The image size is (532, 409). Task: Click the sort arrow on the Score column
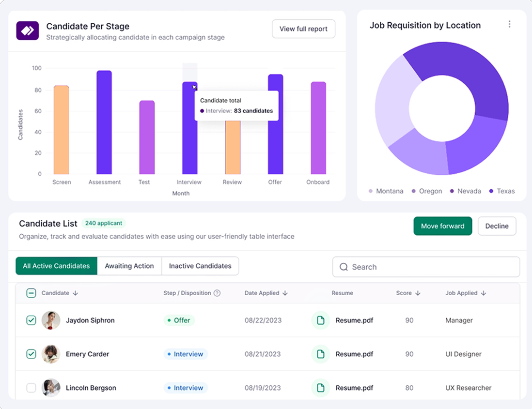pyautogui.click(x=418, y=293)
